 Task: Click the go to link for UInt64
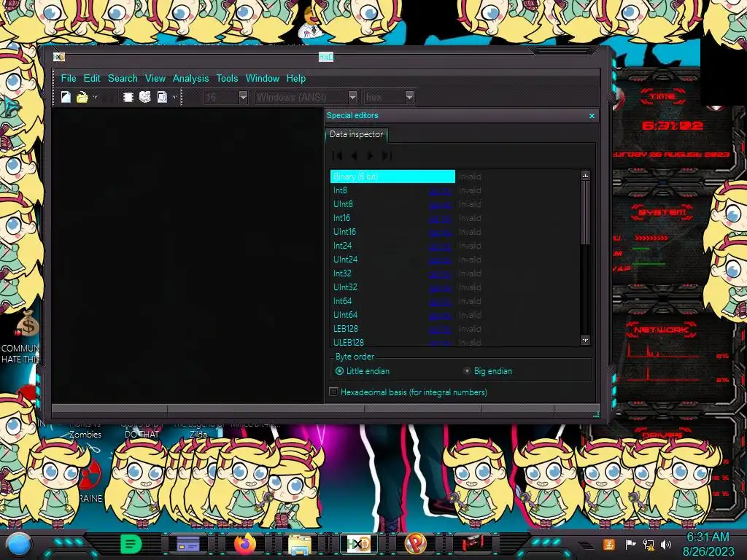click(x=440, y=315)
